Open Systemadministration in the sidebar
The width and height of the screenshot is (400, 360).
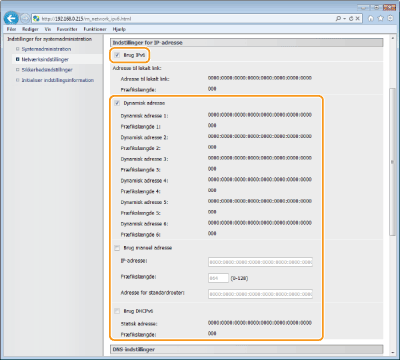click(46, 49)
